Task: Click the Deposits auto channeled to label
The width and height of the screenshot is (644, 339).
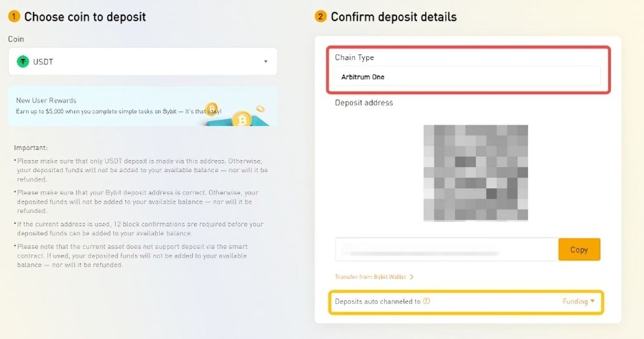Action: pyautogui.click(x=378, y=302)
